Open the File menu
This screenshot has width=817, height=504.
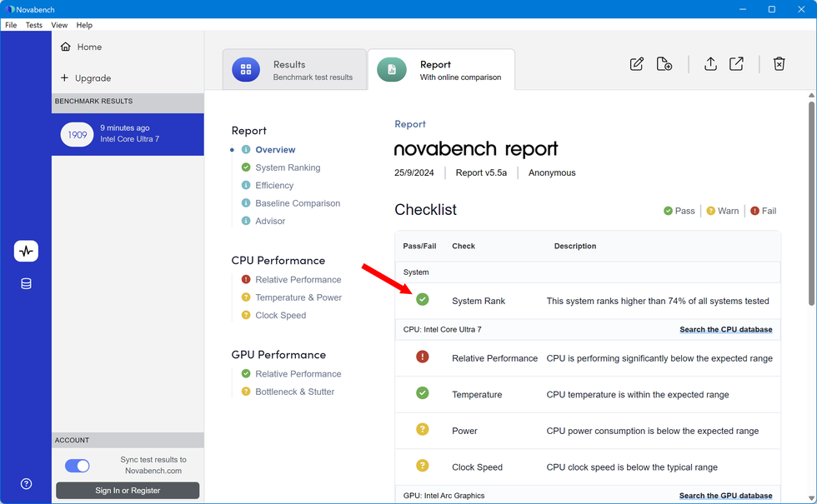(x=11, y=25)
